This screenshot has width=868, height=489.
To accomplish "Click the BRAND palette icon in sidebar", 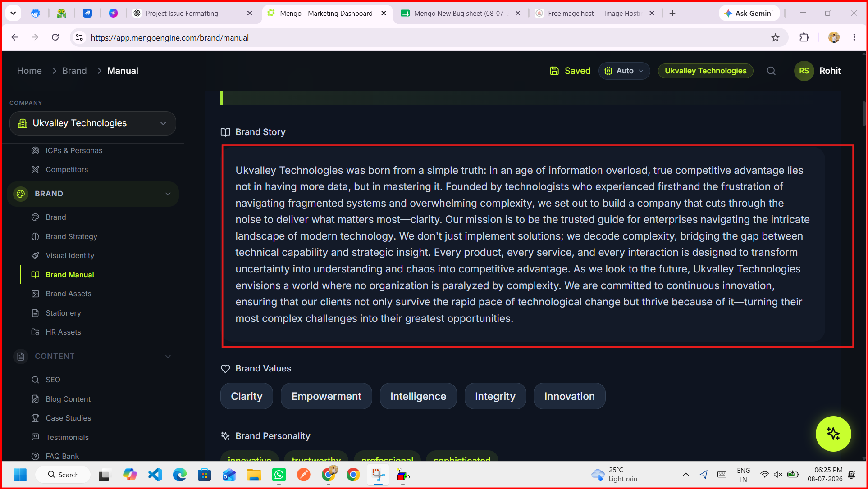I will 21,194.
